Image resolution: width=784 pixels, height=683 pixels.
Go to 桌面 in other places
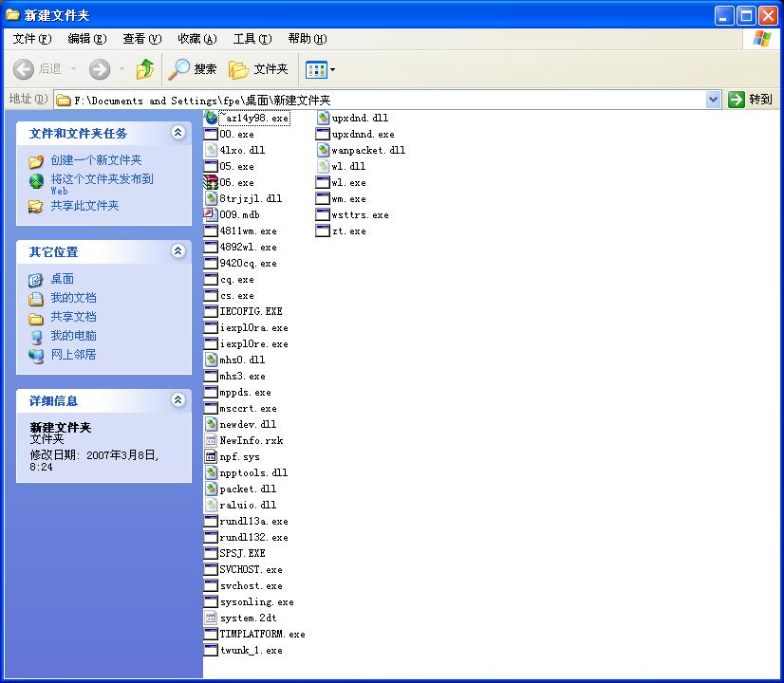(62, 279)
